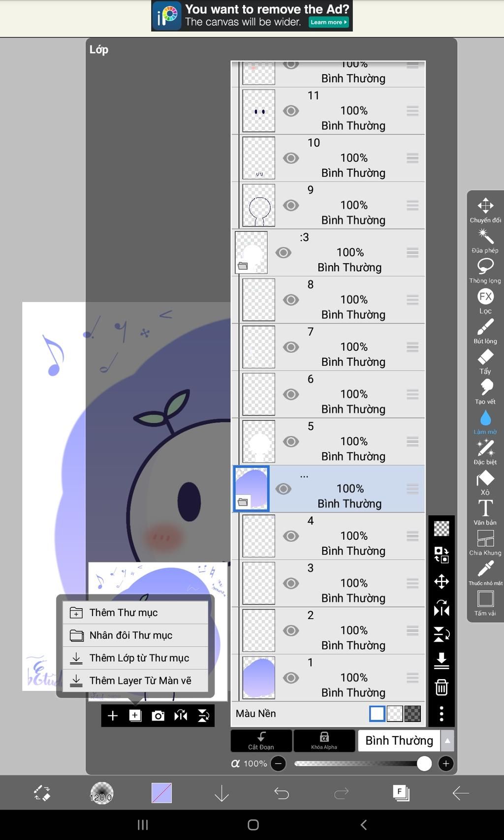This screenshot has height=840, width=504.
Task: Hide layer 9 with its eye icon
Action: 291,205
